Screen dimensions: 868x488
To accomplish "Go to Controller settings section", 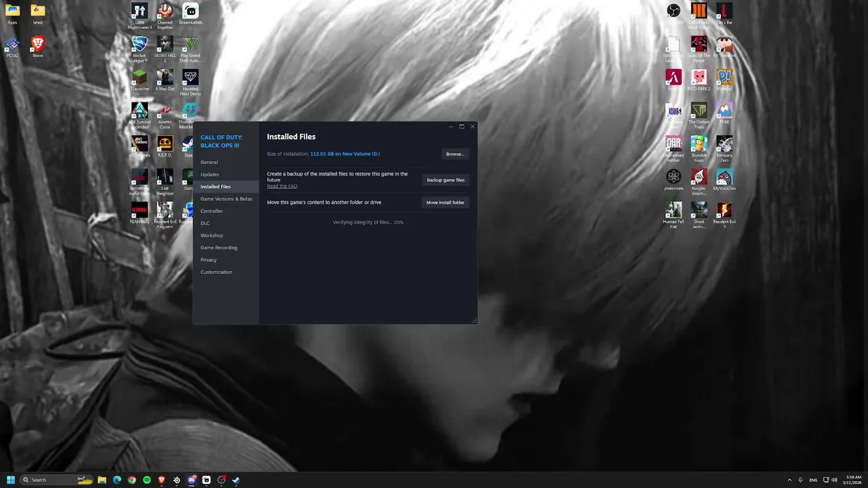I will pyautogui.click(x=212, y=211).
